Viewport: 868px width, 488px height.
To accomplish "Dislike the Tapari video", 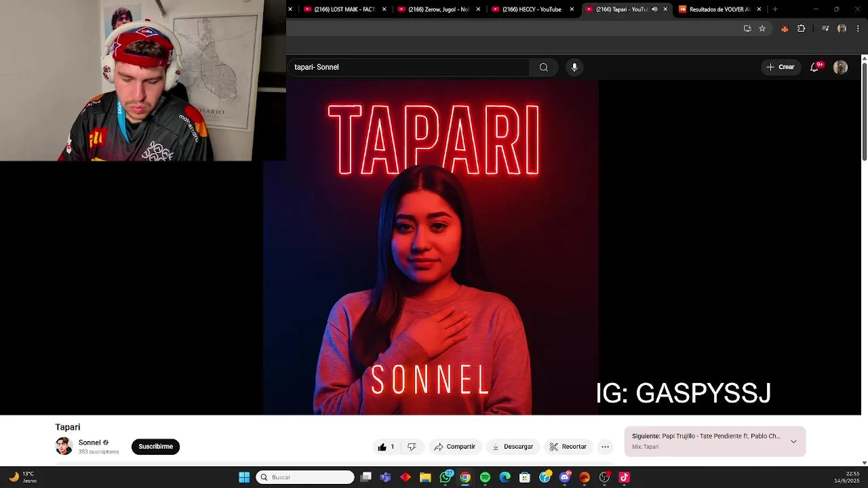I will (x=412, y=447).
